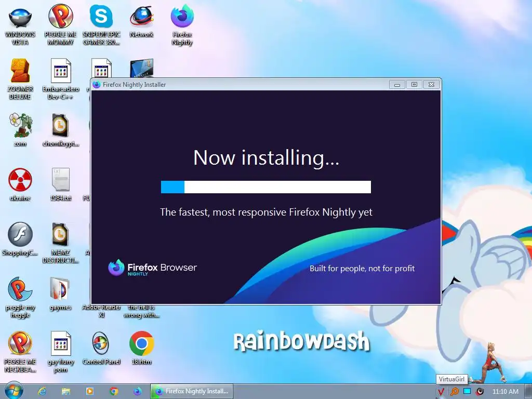Click the Firefox icon in the installer title bar

point(97,85)
